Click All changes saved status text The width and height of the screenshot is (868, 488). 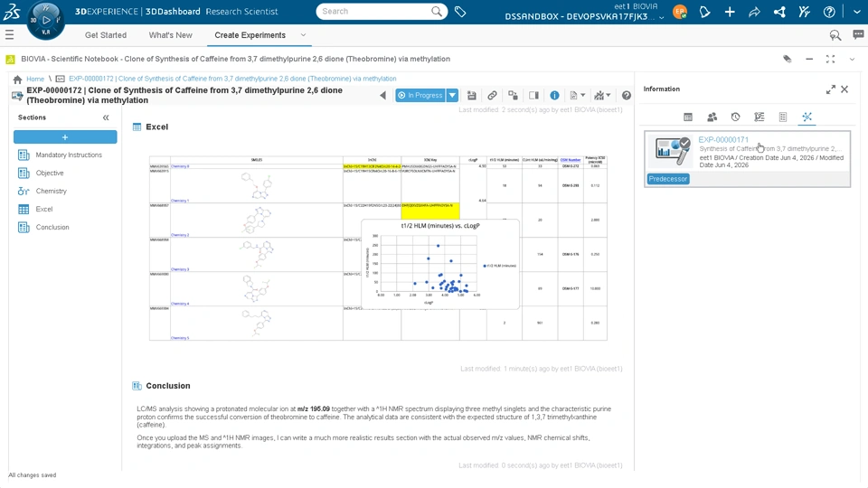33,474
